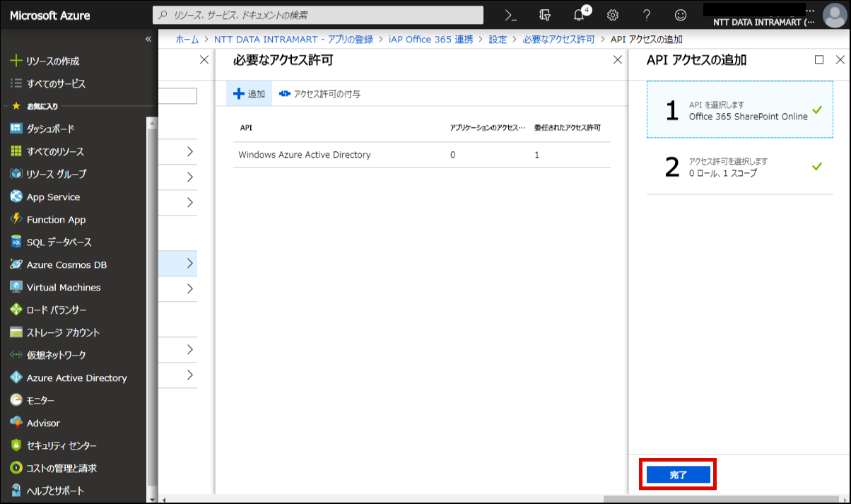
Task: Focus the Azure resource search box
Action: pos(318,15)
